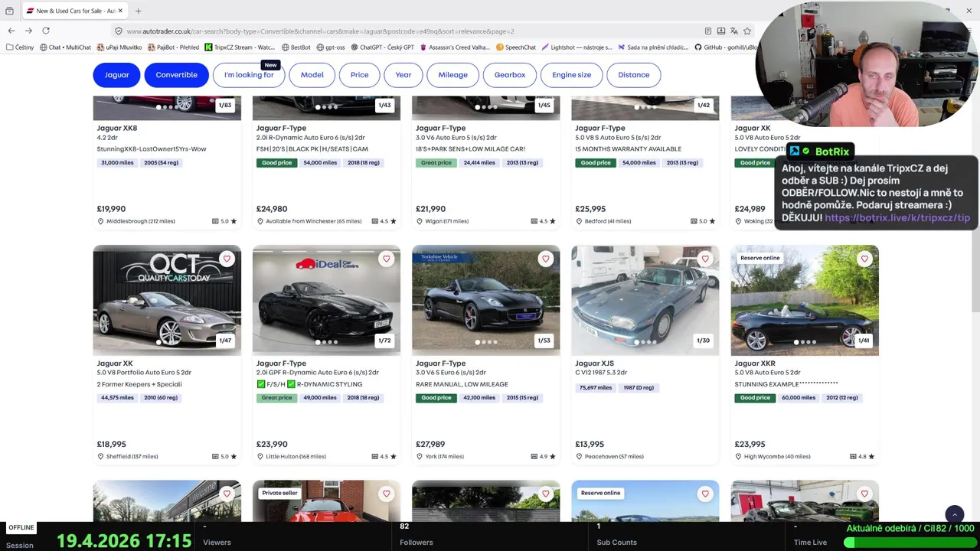The height and width of the screenshot is (551, 980).
Task: Open the iDeal black Jaguar F-Type photo
Action: point(326,300)
